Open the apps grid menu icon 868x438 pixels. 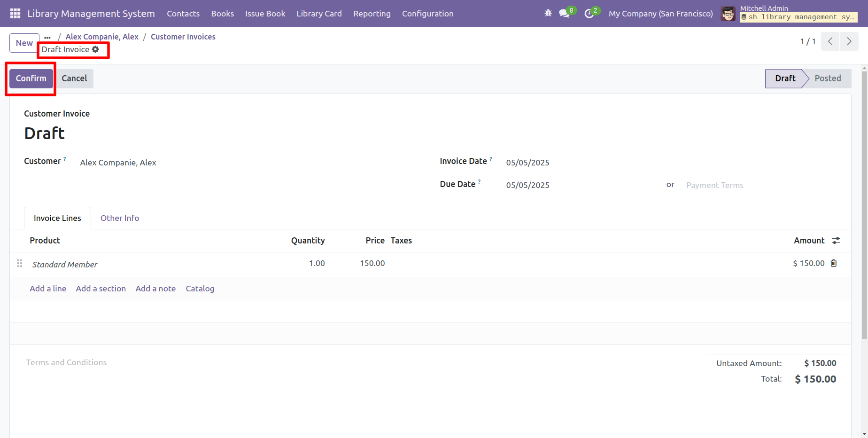tap(15, 14)
